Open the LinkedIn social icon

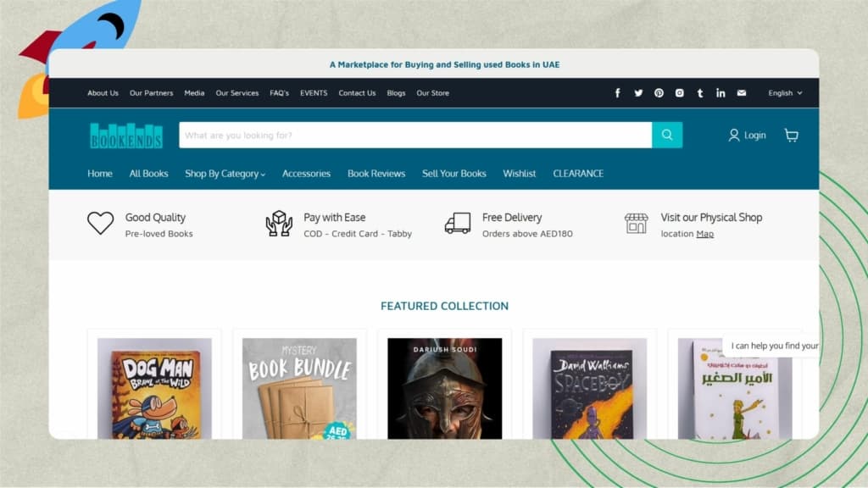pos(721,93)
